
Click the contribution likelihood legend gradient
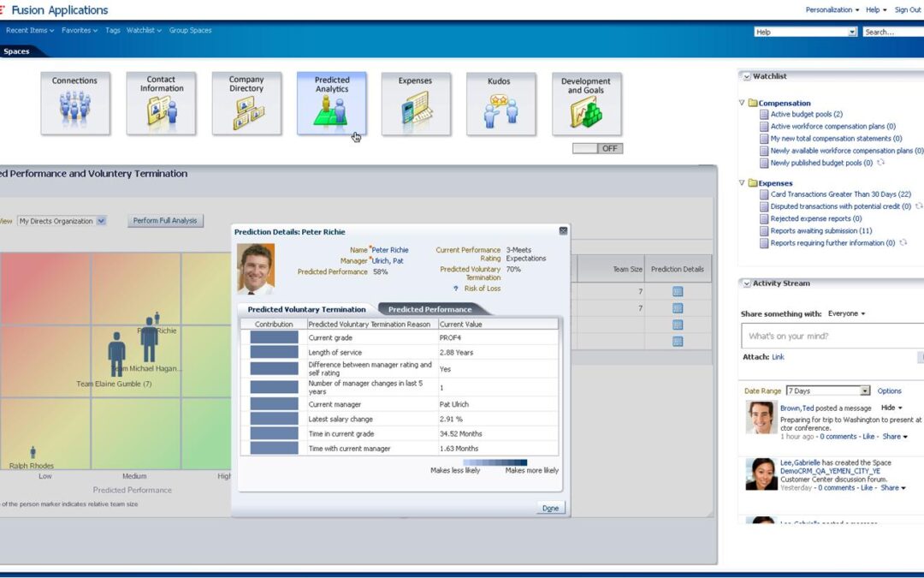(495, 462)
